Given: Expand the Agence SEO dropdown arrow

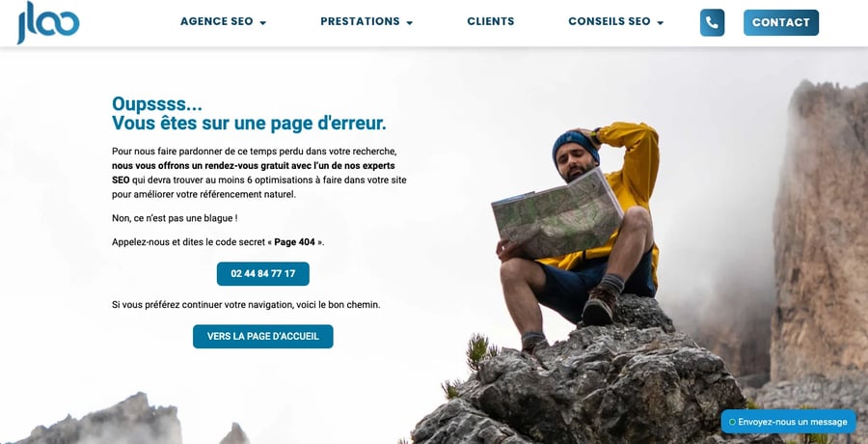Looking at the screenshot, I should pos(263,23).
